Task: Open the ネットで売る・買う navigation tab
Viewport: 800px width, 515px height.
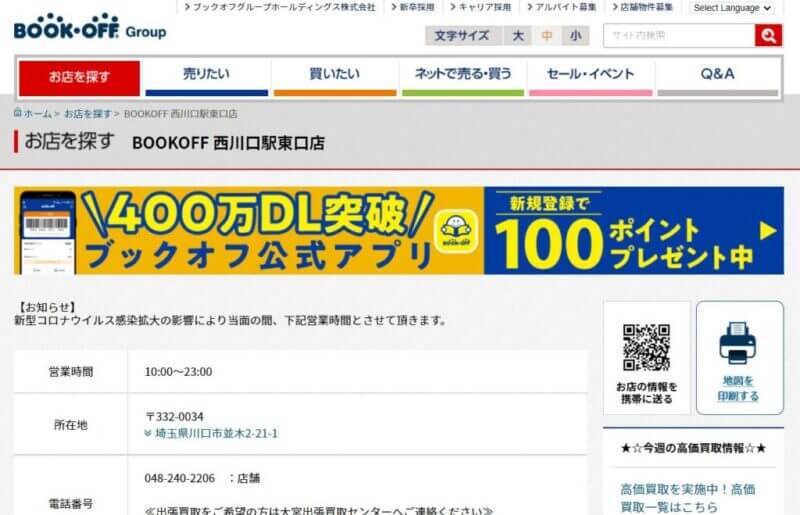Action: [x=463, y=78]
